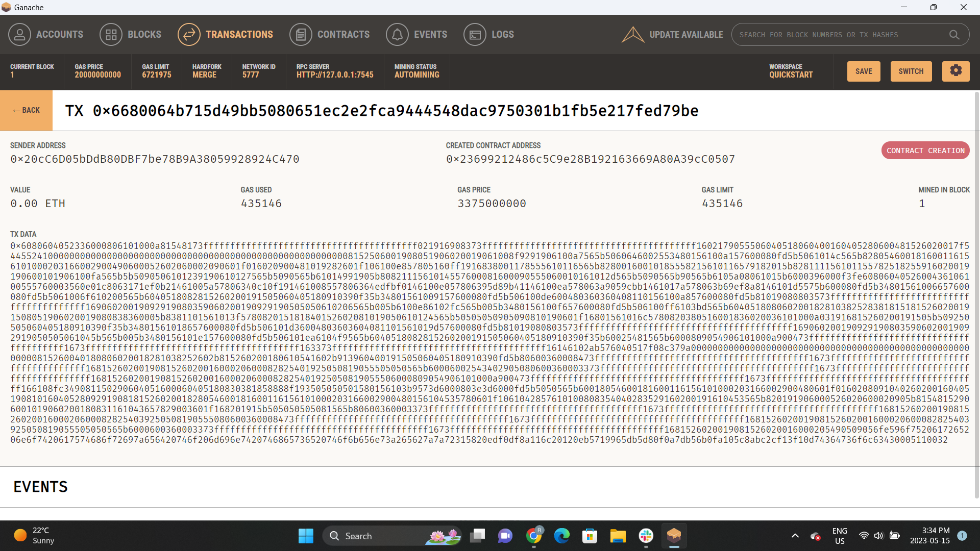Click the search magnifier icon
The image size is (980, 551).
click(x=954, y=35)
